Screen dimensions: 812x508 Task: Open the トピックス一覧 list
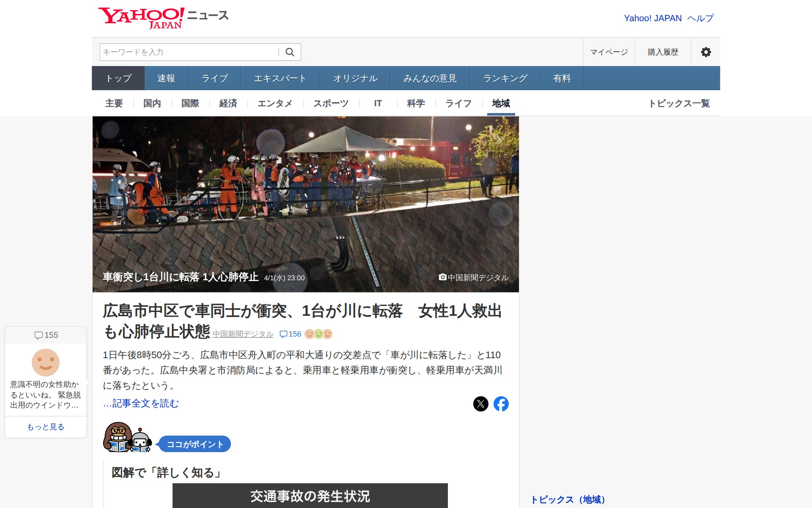(x=679, y=103)
